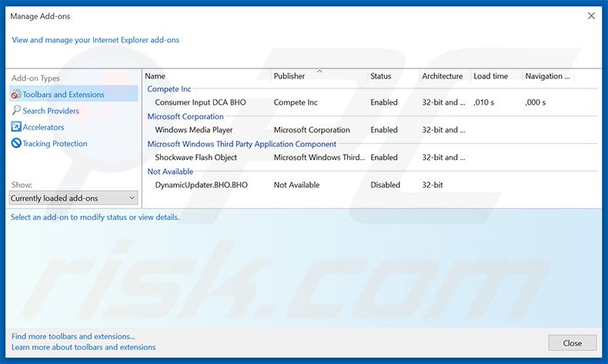Open Find more toolbars and extensions link
This screenshot has height=364, width=608.
click(x=73, y=336)
